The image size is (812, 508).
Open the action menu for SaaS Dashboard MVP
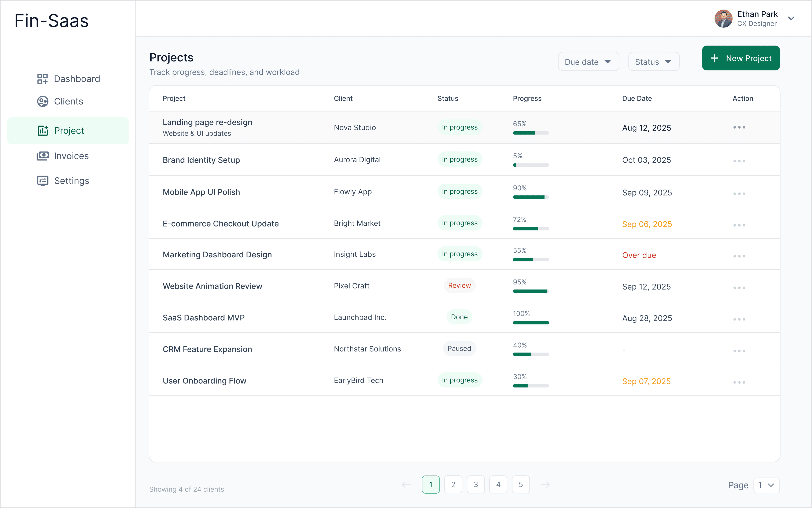coord(739,319)
